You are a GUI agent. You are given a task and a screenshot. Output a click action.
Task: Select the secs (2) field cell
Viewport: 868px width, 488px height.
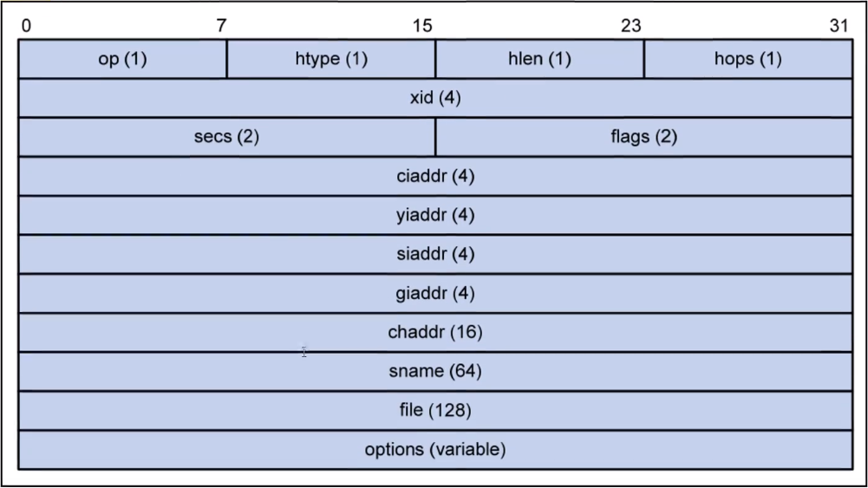pos(226,137)
